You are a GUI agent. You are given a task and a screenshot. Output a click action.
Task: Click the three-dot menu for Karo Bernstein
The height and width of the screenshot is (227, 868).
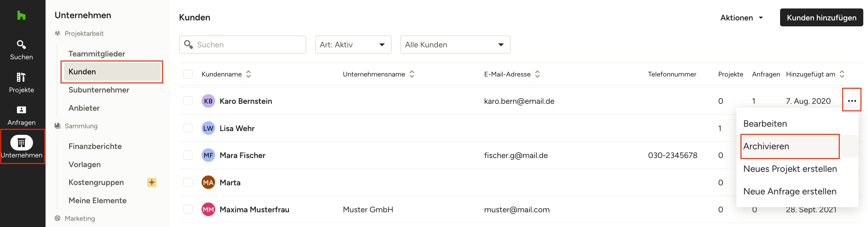(x=851, y=101)
